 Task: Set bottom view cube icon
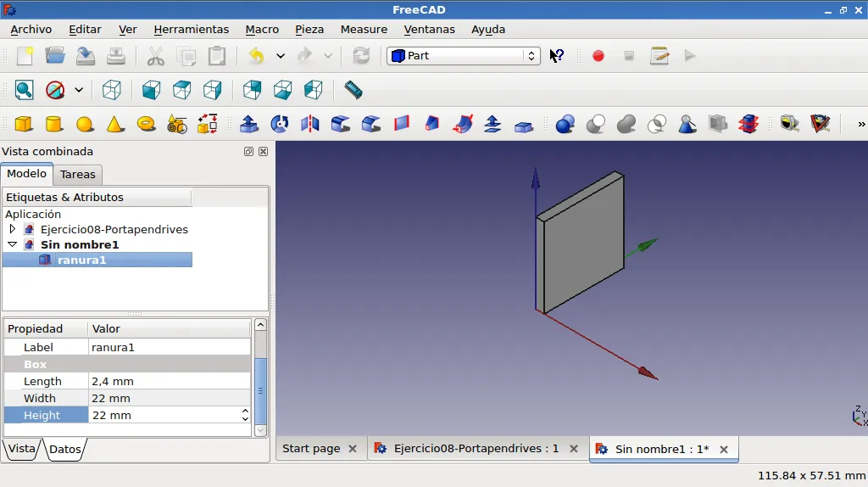(x=283, y=90)
